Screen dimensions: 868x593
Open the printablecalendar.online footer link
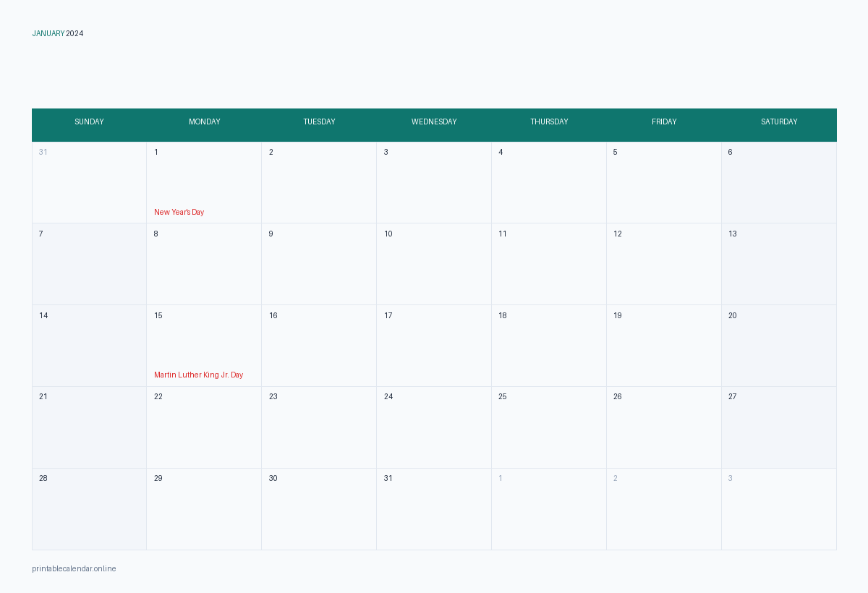tap(74, 568)
